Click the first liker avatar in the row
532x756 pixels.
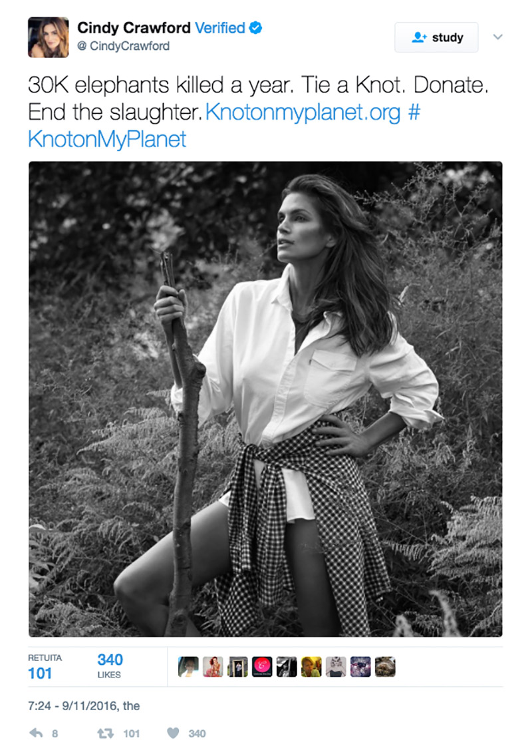click(x=188, y=667)
